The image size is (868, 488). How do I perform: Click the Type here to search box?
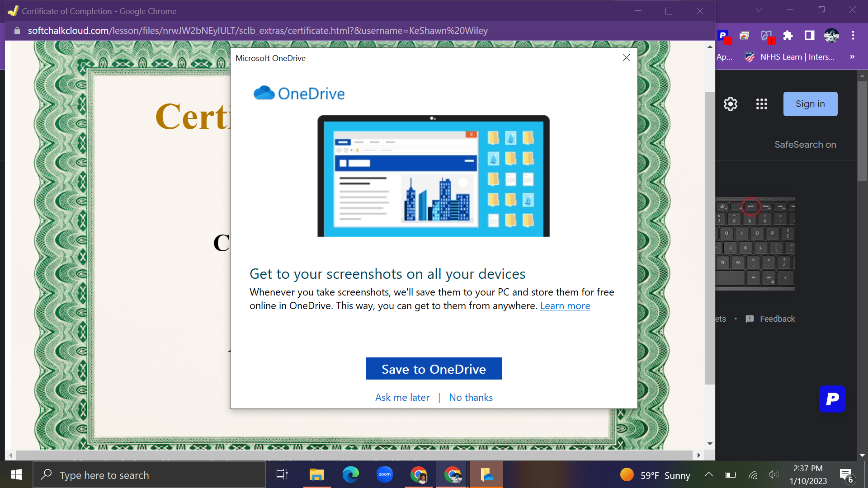click(149, 475)
